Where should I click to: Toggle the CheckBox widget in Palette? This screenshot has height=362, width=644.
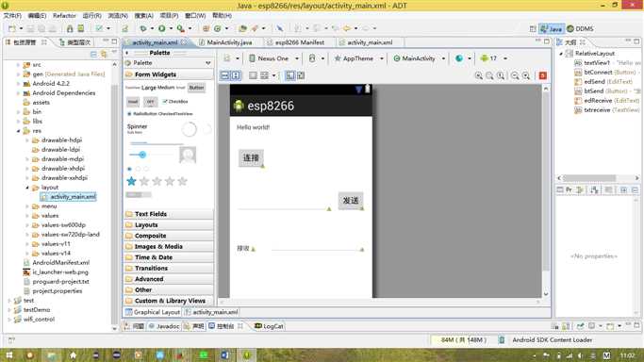175,102
